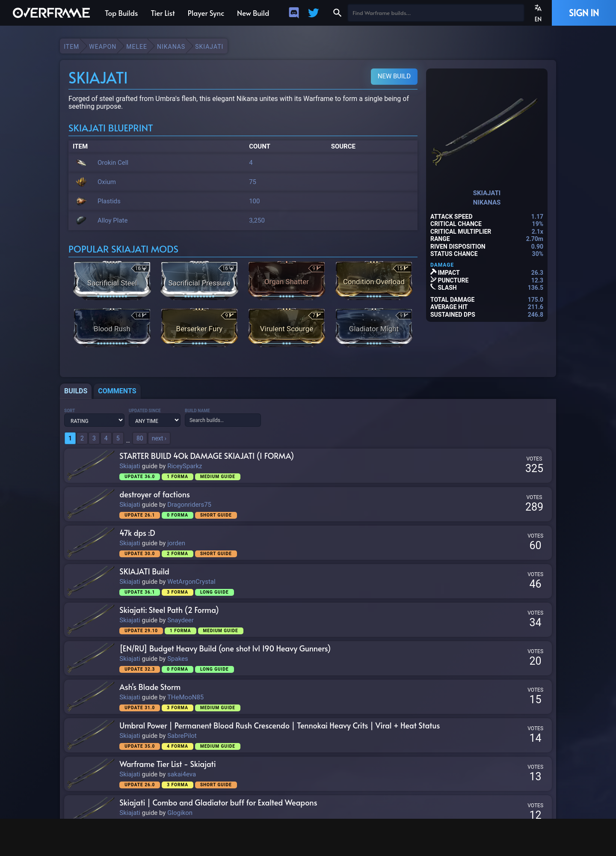The height and width of the screenshot is (856, 616).
Task: Open author Dragonriders75 profile
Action: click(189, 505)
